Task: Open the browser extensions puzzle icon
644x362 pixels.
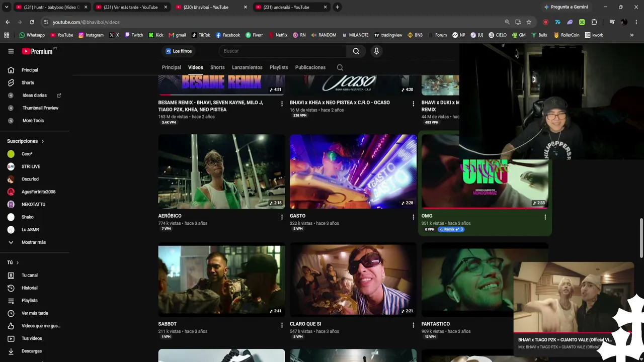Action: pyautogui.click(x=594, y=22)
